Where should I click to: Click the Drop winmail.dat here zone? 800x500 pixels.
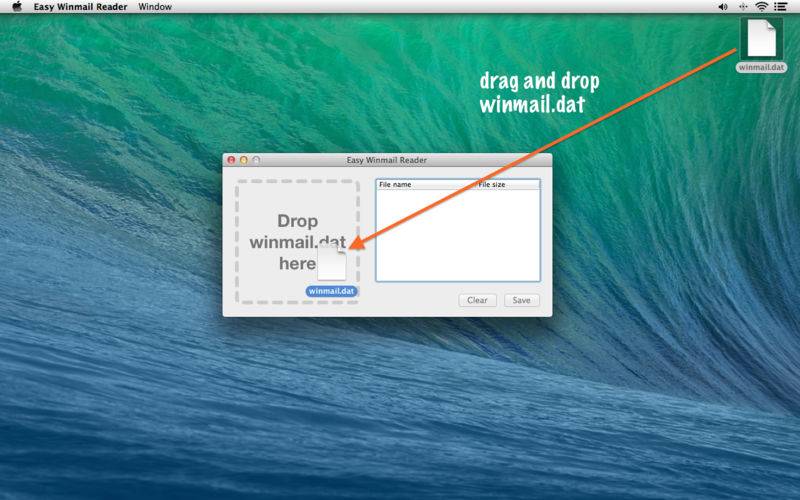297,242
